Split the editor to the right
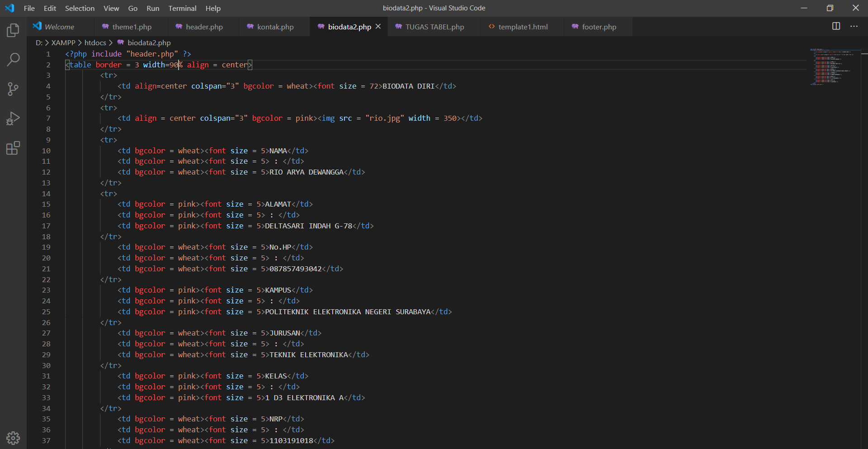This screenshot has height=449, width=868. 836,26
